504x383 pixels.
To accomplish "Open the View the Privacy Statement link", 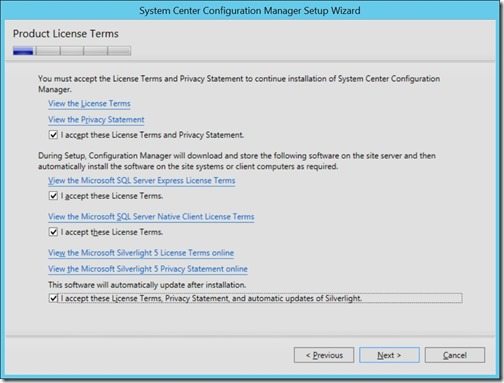I will [96, 120].
